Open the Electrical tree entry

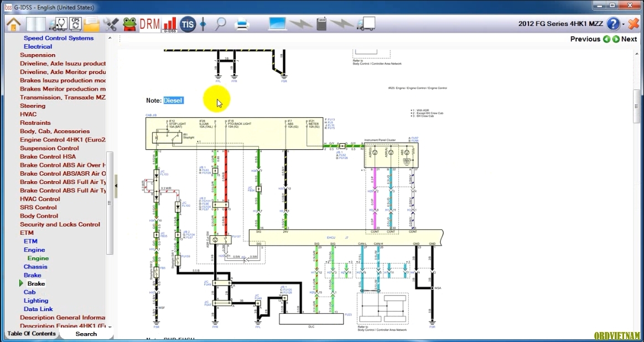[38, 46]
